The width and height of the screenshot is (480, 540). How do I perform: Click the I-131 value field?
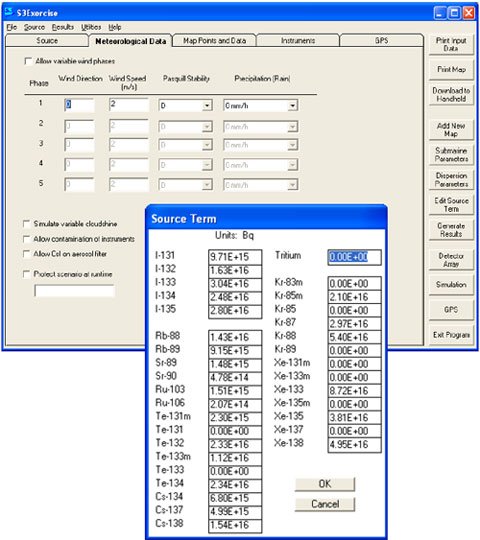pos(235,257)
